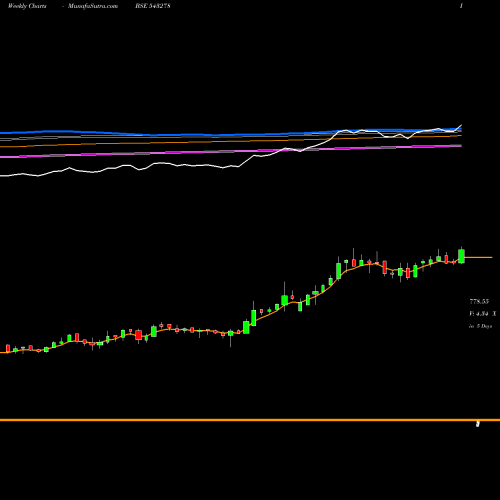
Task: Click the horizontal orange current price line
Action: click(x=478, y=257)
